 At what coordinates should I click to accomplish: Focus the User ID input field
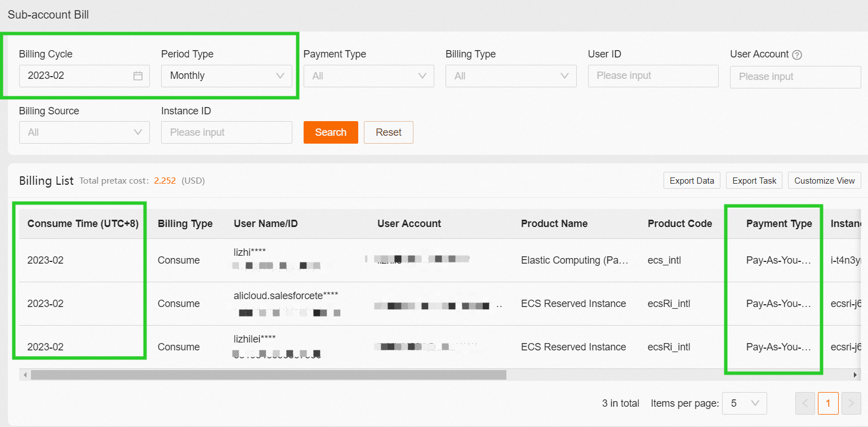tap(653, 76)
